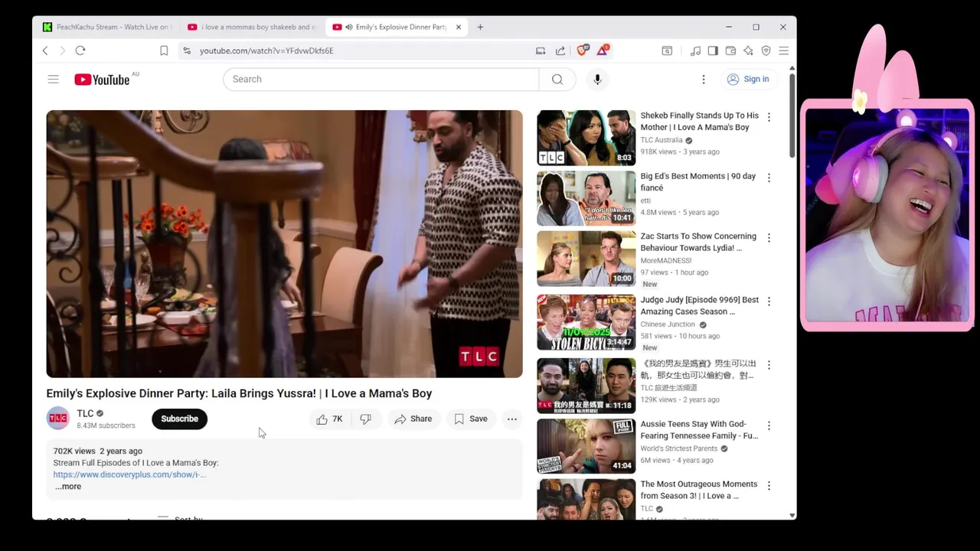Open 'Shekeb Finally Stands Up To His Mother' thumbnail
The height and width of the screenshot is (551, 980).
point(586,138)
